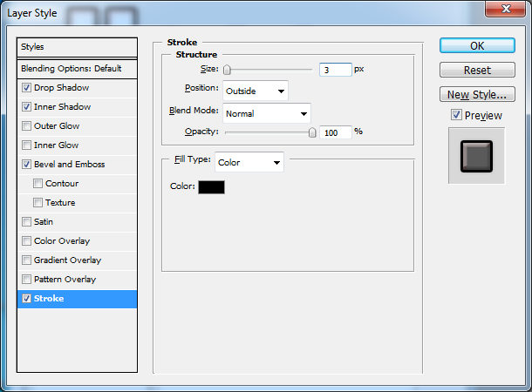
Task: Check the Contour option
Action: [x=38, y=183]
